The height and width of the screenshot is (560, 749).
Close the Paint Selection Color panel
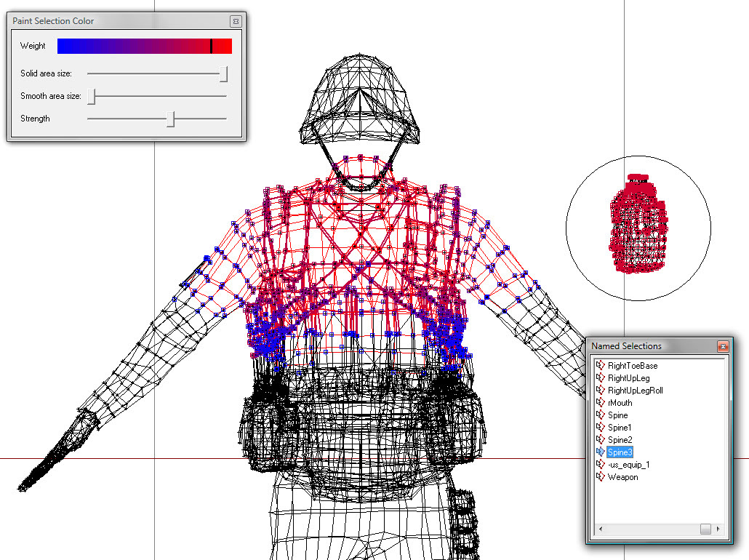[235, 22]
